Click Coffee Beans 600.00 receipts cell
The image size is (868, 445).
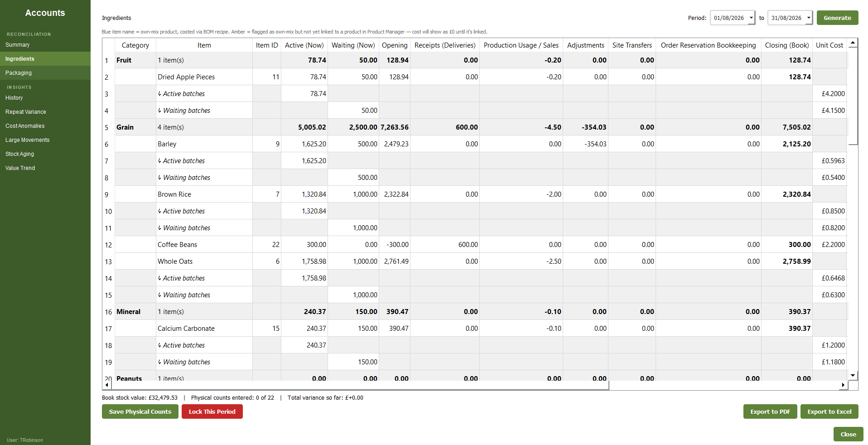coord(445,245)
